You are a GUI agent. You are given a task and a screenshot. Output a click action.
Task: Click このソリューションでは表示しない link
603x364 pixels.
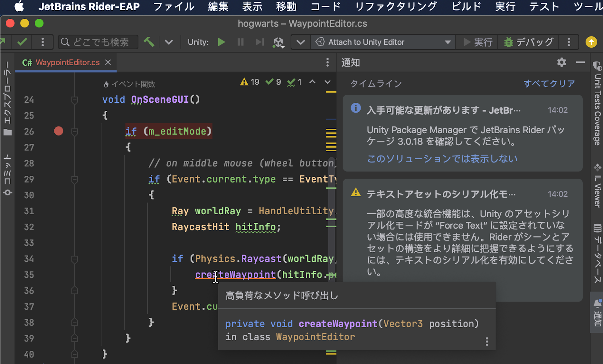(x=442, y=158)
